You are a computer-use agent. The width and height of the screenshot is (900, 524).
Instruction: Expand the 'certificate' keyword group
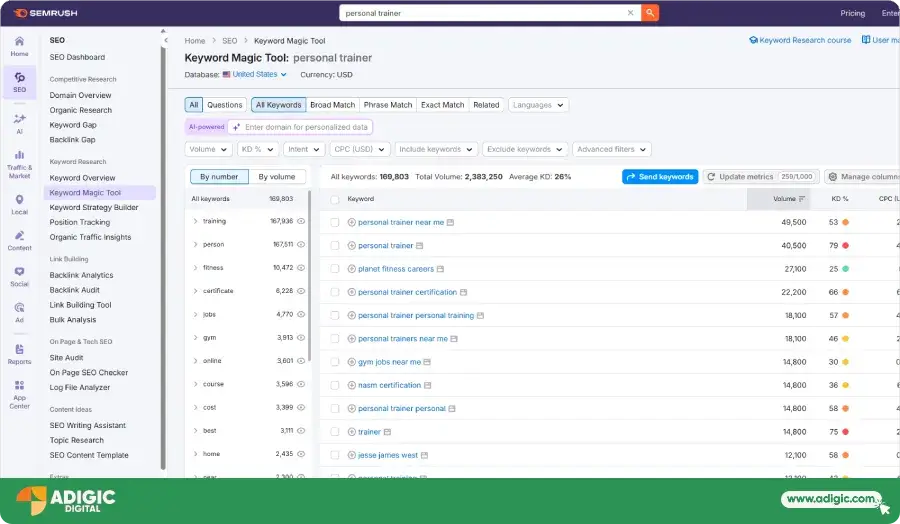click(x=195, y=291)
